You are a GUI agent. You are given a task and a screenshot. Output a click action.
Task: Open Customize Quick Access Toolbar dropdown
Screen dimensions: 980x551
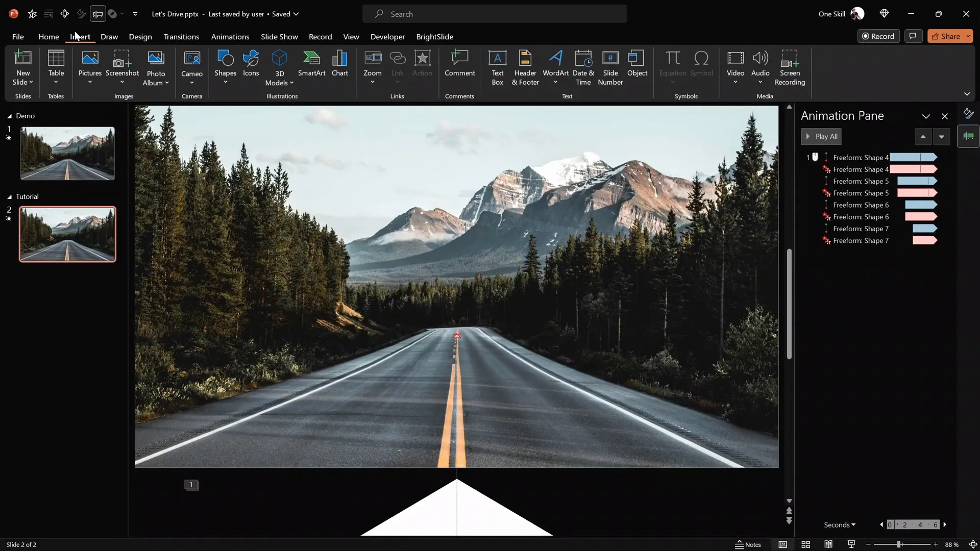(135, 14)
